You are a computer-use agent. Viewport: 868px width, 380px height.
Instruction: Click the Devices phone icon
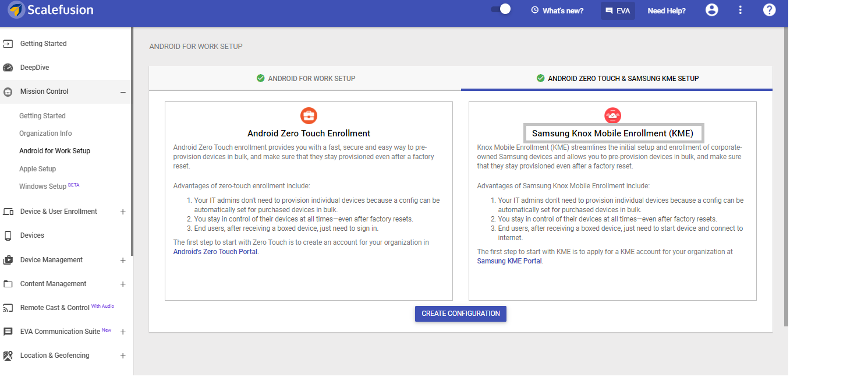coord(8,235)
